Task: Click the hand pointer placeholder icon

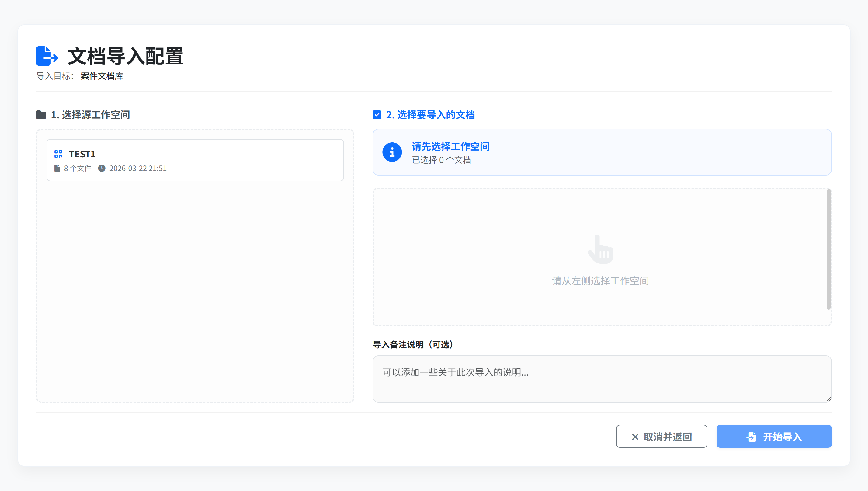Action: coord(601,249)
